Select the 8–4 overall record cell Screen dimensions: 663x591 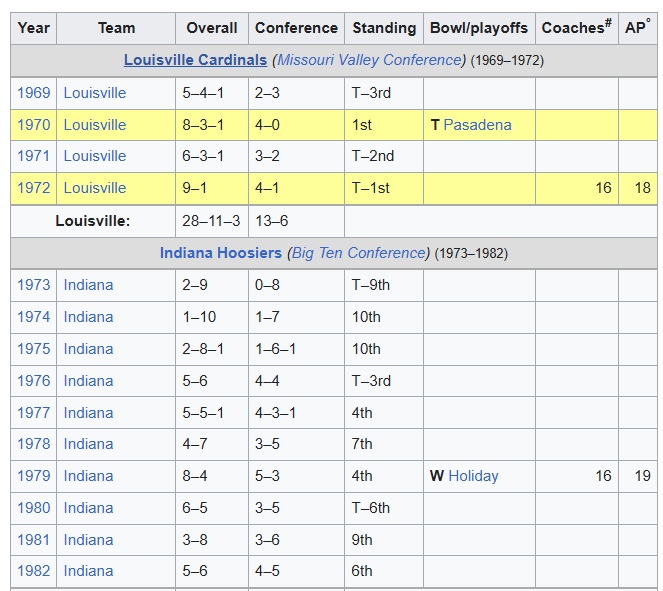[212, 476]
